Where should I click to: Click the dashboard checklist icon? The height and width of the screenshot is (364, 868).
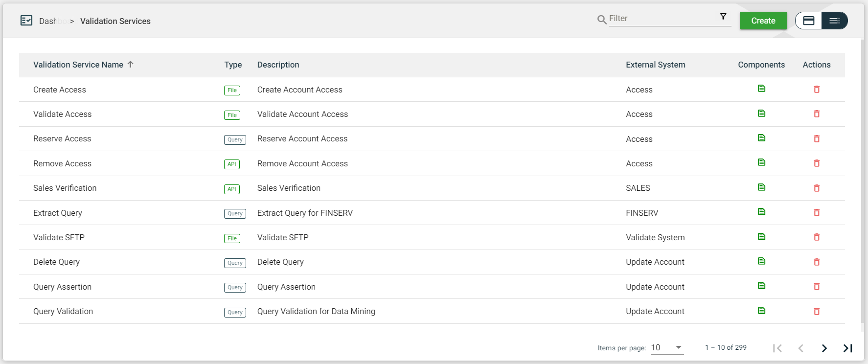[x=26, y=21]
